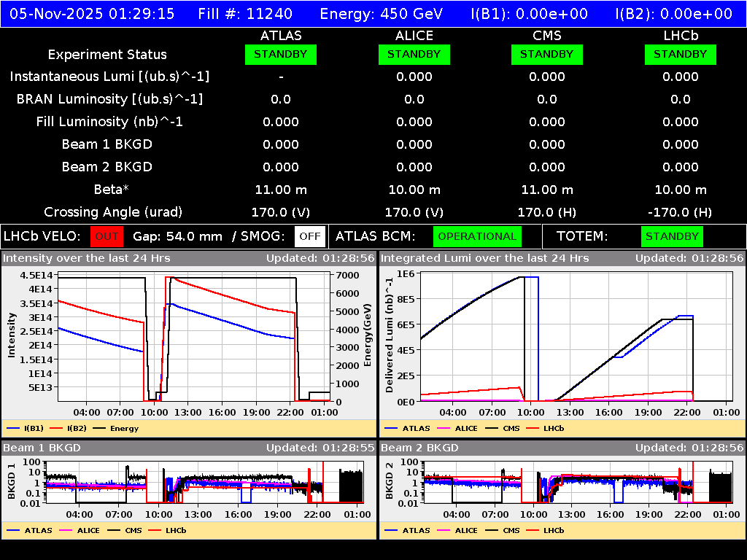Click the LHCb STANDBY status button
Image resolution: width=747 pixels, height=560 pixels.
pyautogui.click(x=680, y=54)
